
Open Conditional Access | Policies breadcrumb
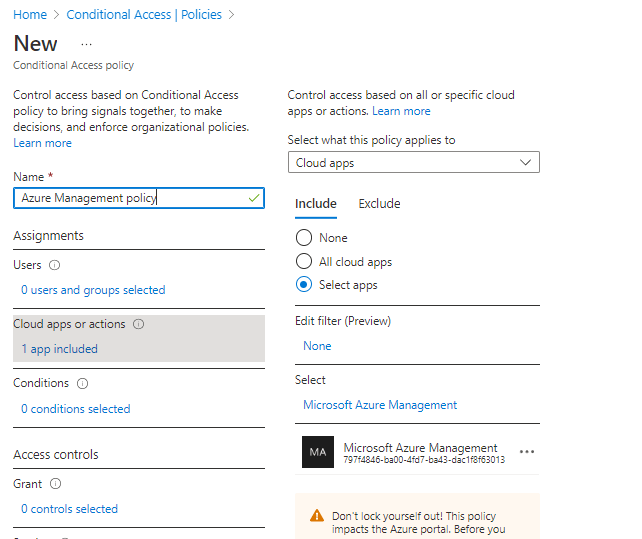point(146,15)
